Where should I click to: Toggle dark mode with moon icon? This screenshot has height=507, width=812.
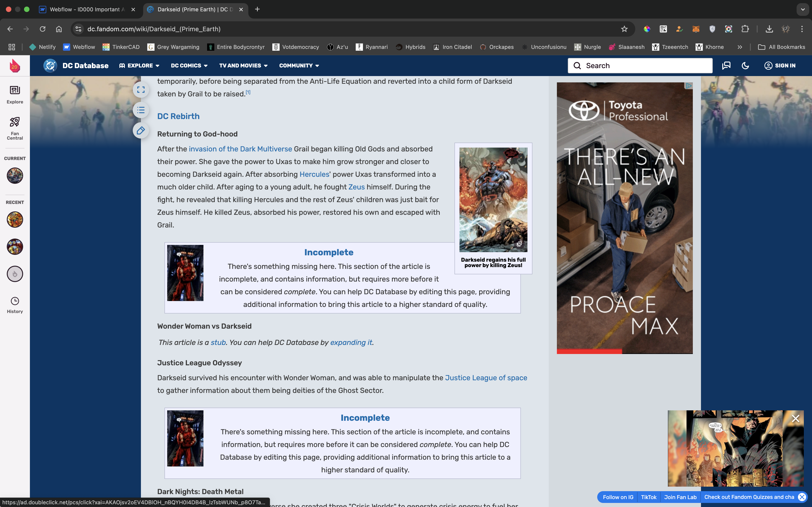[x=745, y=66]
